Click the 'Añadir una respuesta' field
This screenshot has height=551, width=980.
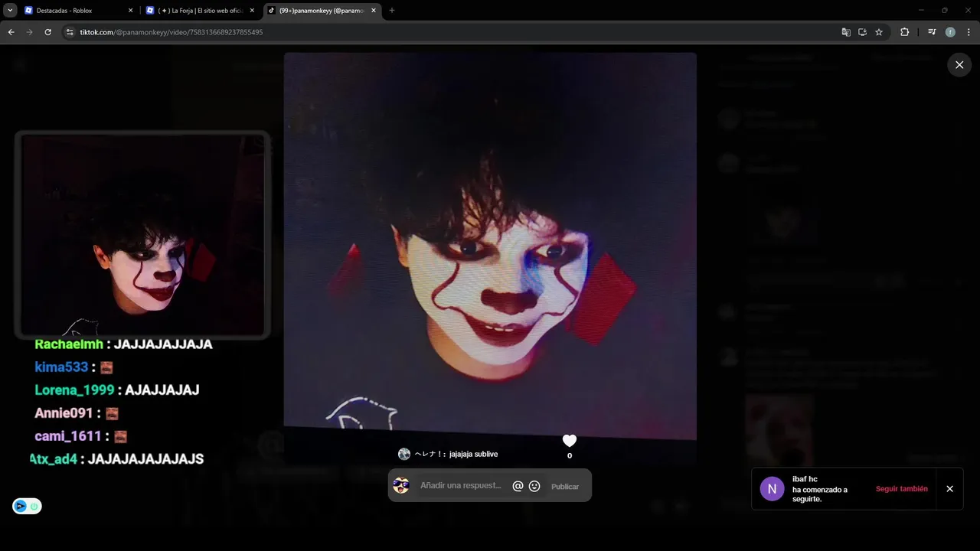461,486
